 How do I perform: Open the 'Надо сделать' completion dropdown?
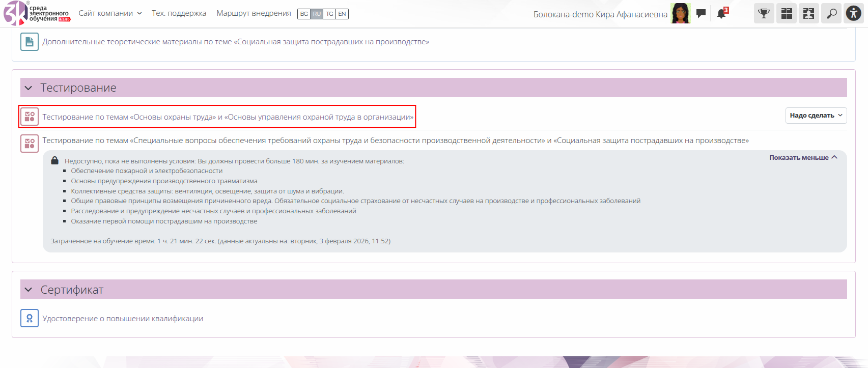pos(816,116)
